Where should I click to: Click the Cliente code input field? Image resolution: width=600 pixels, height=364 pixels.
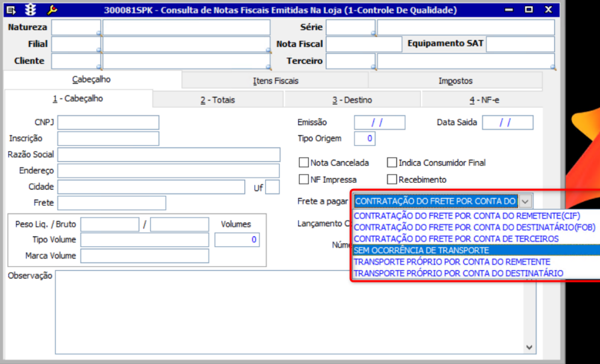coord(76,61)
